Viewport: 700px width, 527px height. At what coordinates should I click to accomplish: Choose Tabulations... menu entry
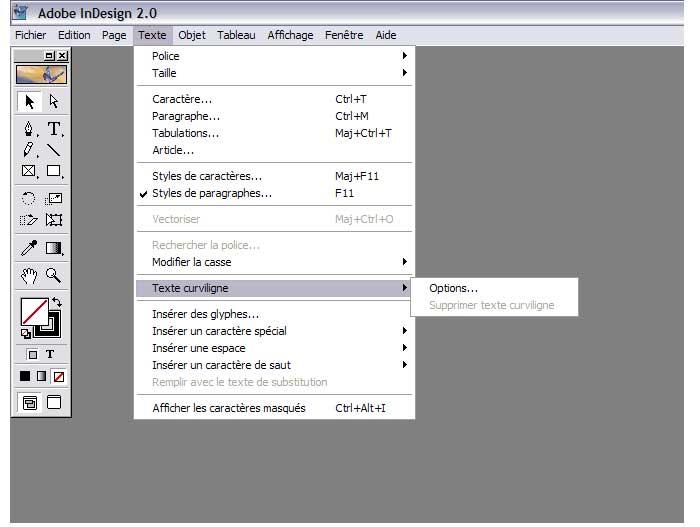tap(274, 133)
